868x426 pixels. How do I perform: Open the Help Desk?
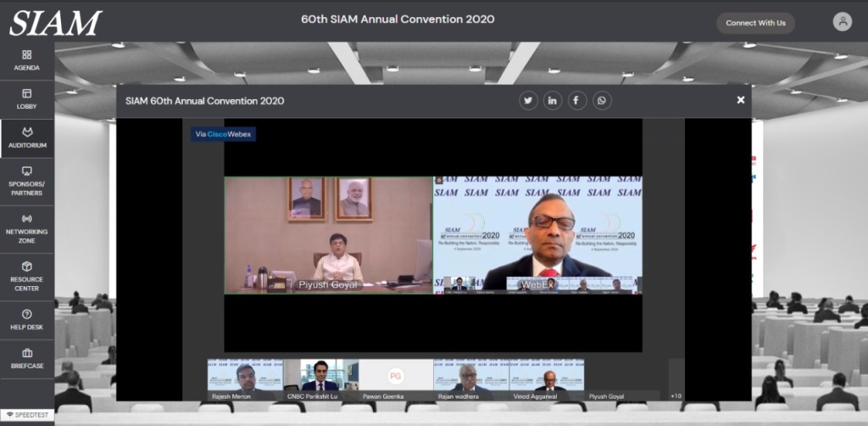click(x=26, y=319)
